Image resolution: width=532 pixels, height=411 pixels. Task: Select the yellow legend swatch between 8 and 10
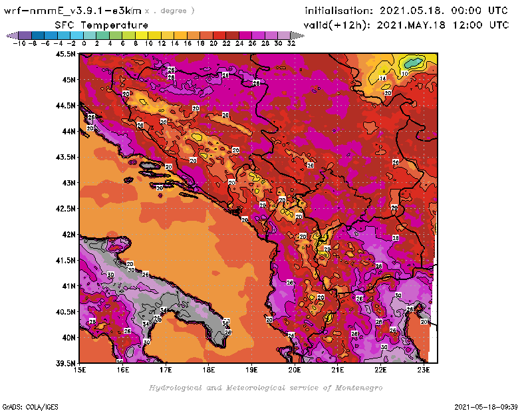point(141,35)
